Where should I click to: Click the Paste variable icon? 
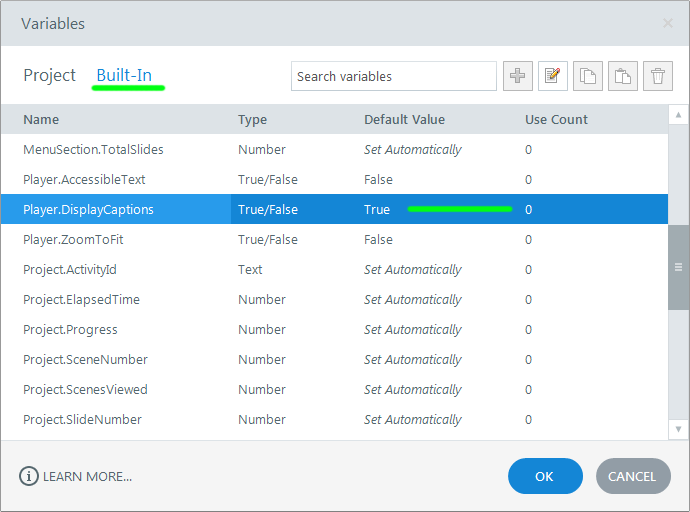[623, 76]
